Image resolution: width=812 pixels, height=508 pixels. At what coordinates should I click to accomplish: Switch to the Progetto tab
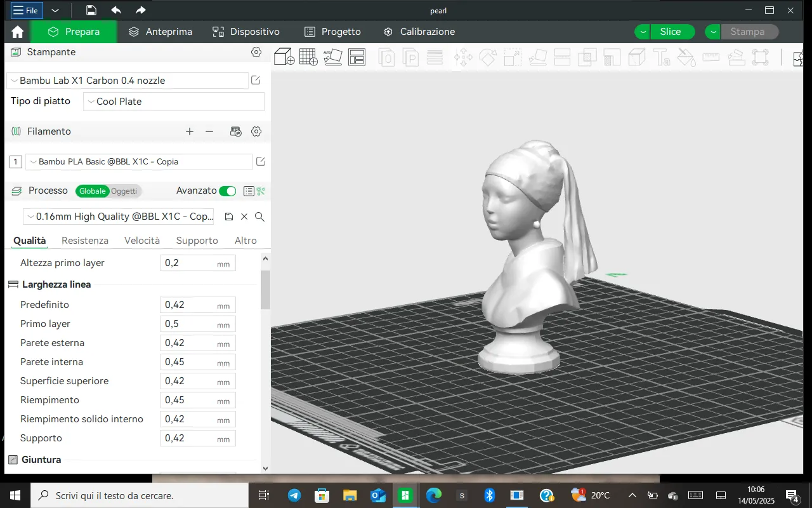332,32
